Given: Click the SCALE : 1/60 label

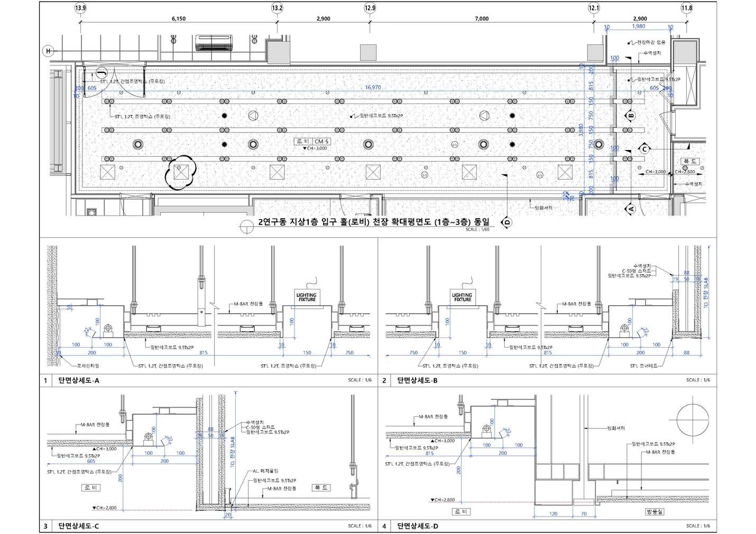Looking at the screenshot, I should coord(477,230).
